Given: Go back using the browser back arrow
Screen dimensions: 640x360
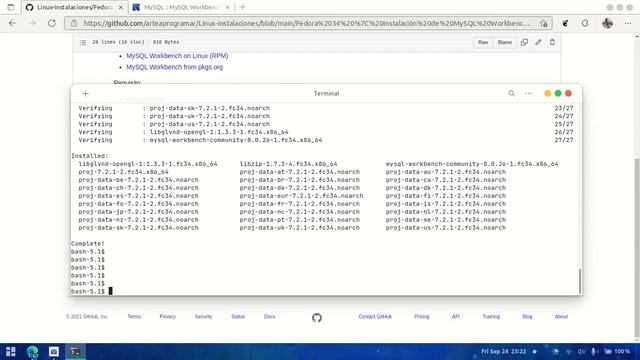Looking at the screenshot, I should point(12,23).
